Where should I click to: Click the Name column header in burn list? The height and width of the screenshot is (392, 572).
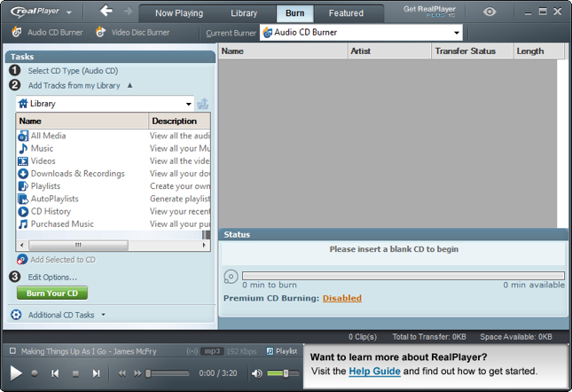coord(283,51)
